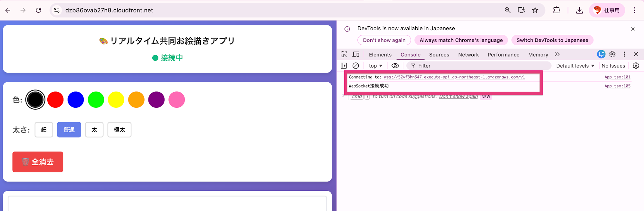The image size is (644, 211).
Task: Go back to the previous page
Action: click(x=8, y=10)
